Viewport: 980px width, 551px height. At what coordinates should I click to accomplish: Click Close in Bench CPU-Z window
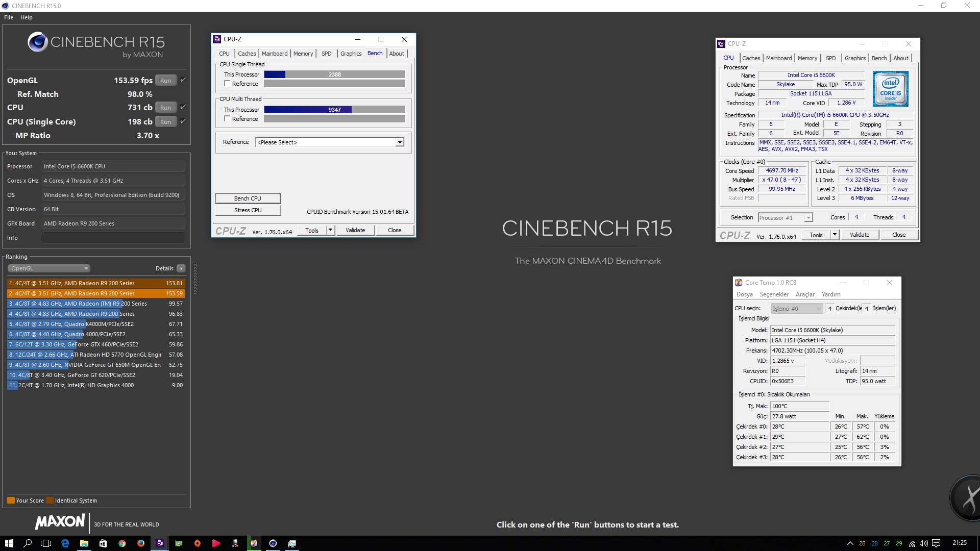[395, 230]
